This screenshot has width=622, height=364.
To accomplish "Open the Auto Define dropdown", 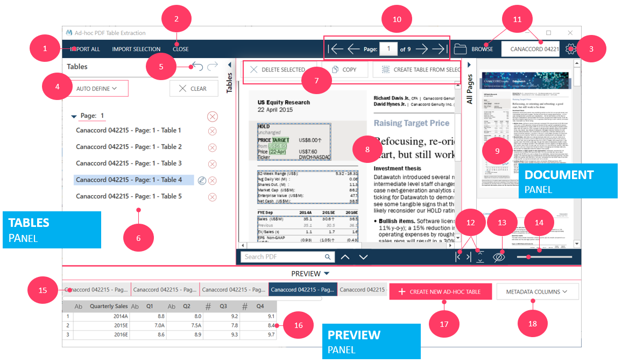I will [x=96, y=88].
